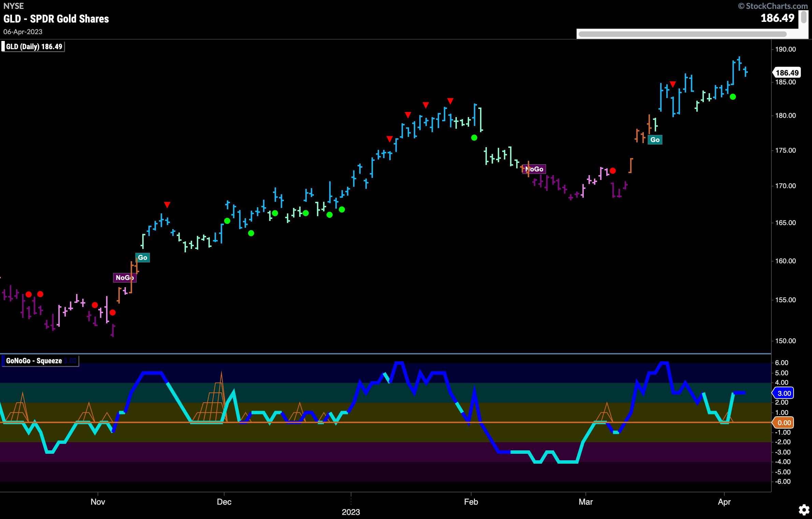Select the Go signal flag in March
Image resolution: width=812 pixels, height=519 pixels.
(x=655, y=140)
